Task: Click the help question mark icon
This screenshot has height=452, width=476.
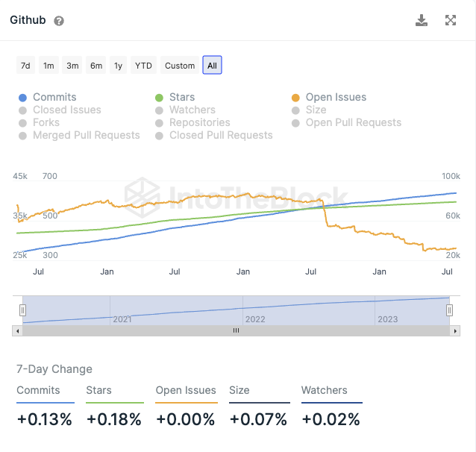Action: (x=59, y=21)
